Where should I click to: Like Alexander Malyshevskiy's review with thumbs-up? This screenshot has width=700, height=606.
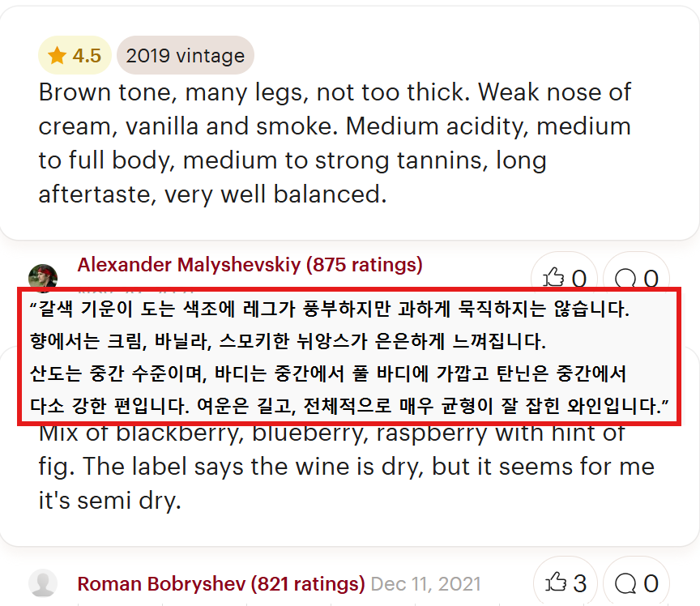click(x=556, y=278)
